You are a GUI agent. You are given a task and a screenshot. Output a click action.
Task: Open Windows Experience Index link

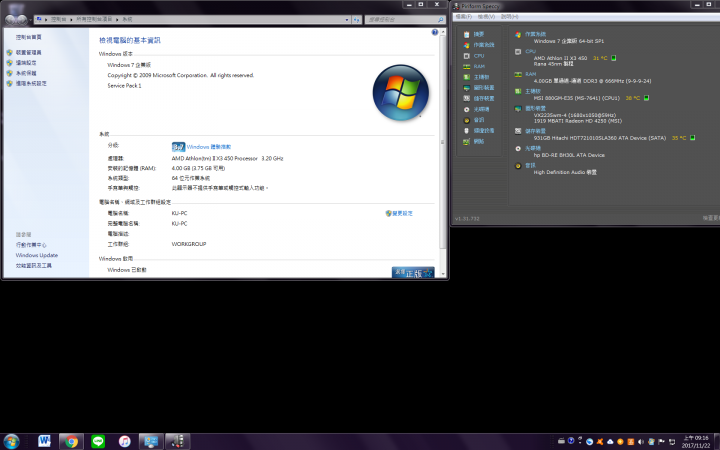209,147
